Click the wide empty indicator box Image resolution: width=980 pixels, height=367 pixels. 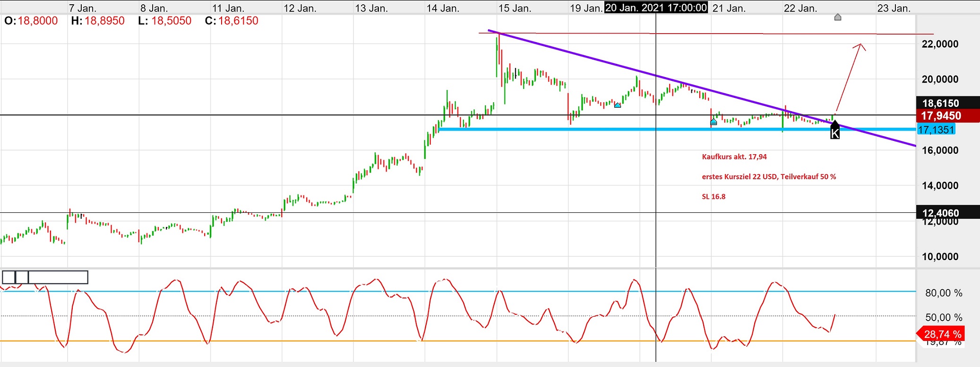[58, 277]
